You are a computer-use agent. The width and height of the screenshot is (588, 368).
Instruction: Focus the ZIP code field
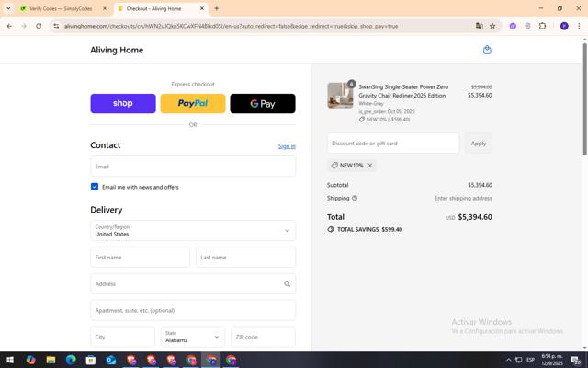263,337
